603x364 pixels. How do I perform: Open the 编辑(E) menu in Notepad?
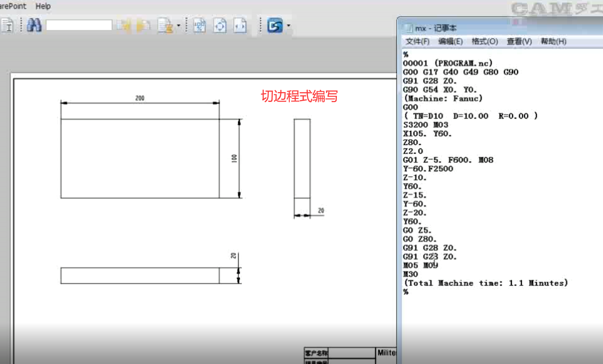pos(450,41)
